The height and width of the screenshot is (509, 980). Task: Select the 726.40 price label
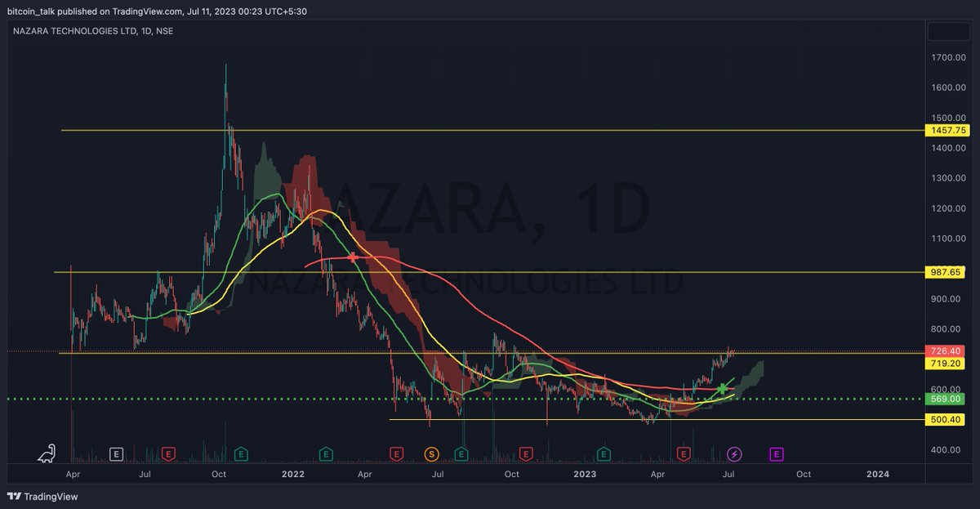pos(945,350)
